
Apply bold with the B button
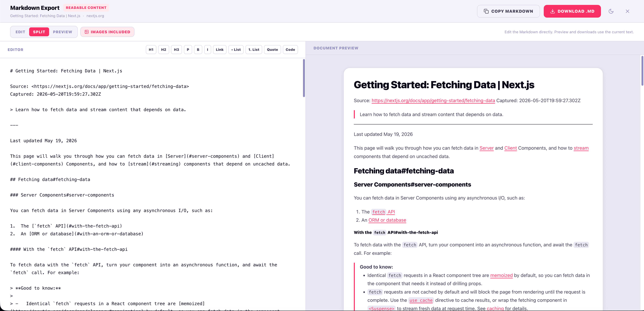198,49
